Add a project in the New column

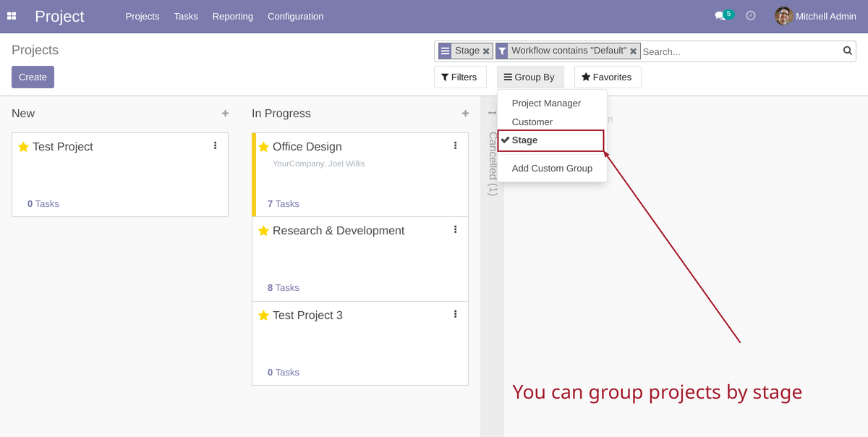(x=225, y=113)
